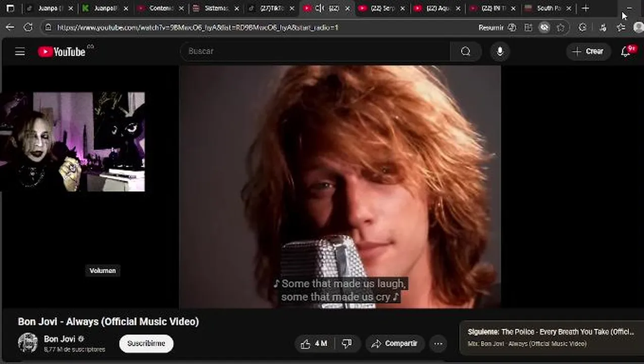Click the video player frame
644x364 pixels.
pos(340,187)
